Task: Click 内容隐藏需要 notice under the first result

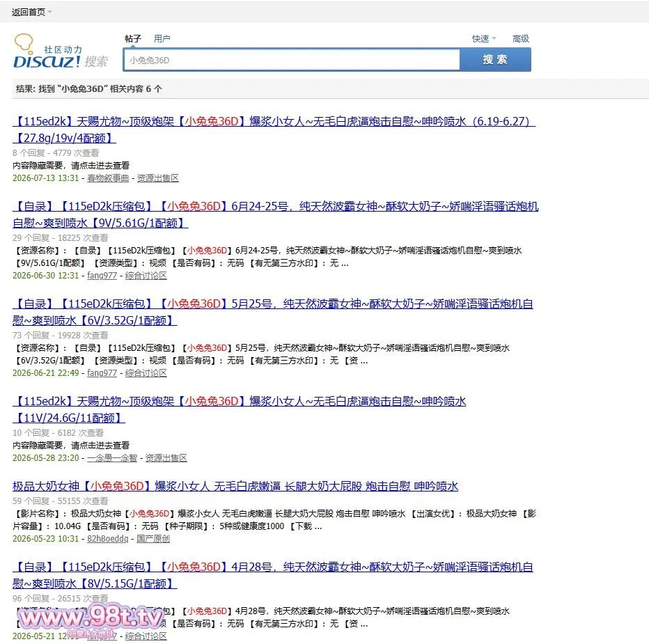Action: pyautogui.click(x=71, y=166)
